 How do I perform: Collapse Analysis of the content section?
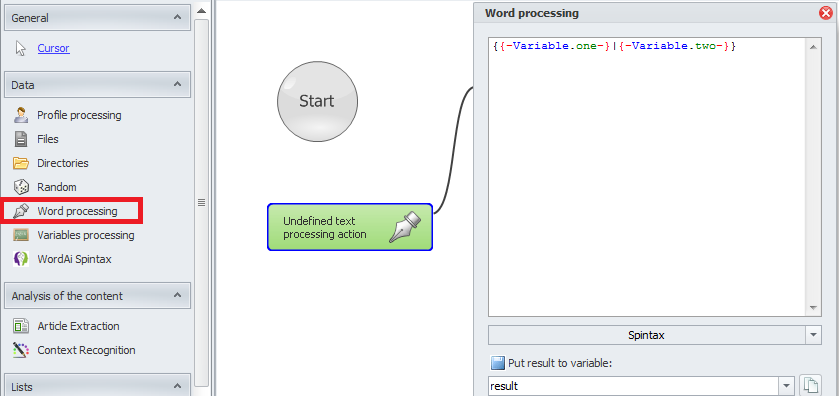click(x=177, y=295)
